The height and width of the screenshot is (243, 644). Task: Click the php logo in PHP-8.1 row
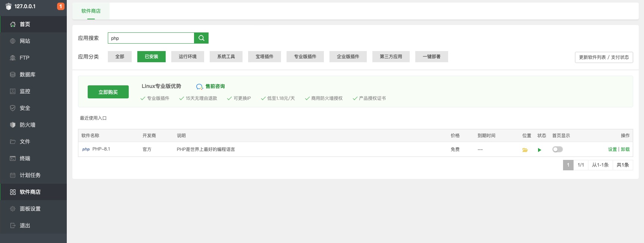86,149
